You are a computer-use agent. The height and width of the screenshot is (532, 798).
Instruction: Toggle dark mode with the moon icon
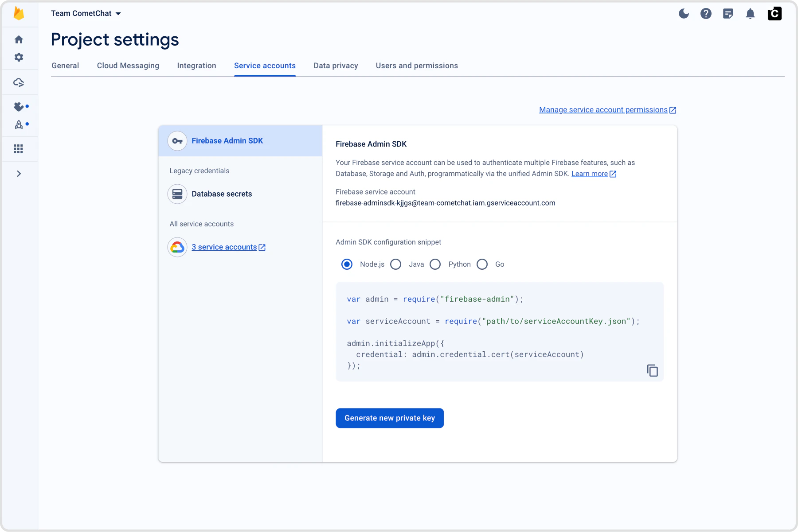[x=684, y=14]
